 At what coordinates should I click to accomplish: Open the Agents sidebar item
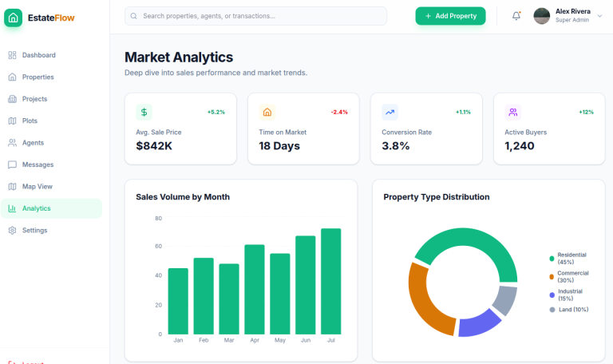(x=33, y=143)
